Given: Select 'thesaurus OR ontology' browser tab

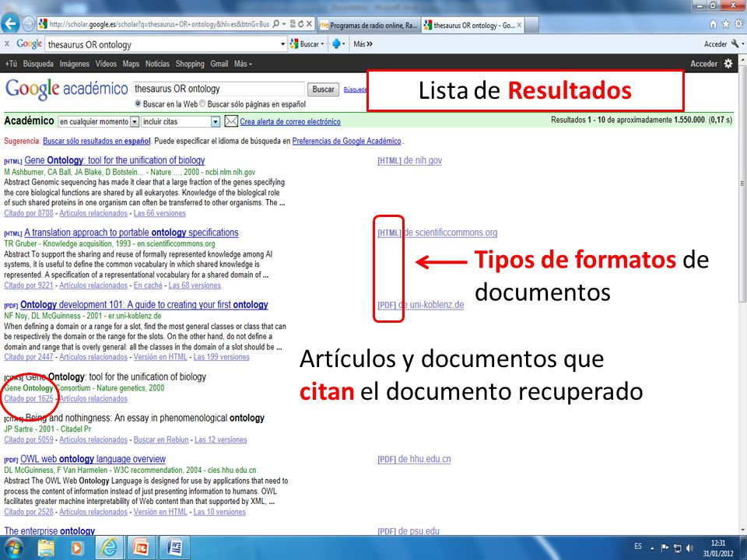Looking at the screenshot, I should [474, 25].
